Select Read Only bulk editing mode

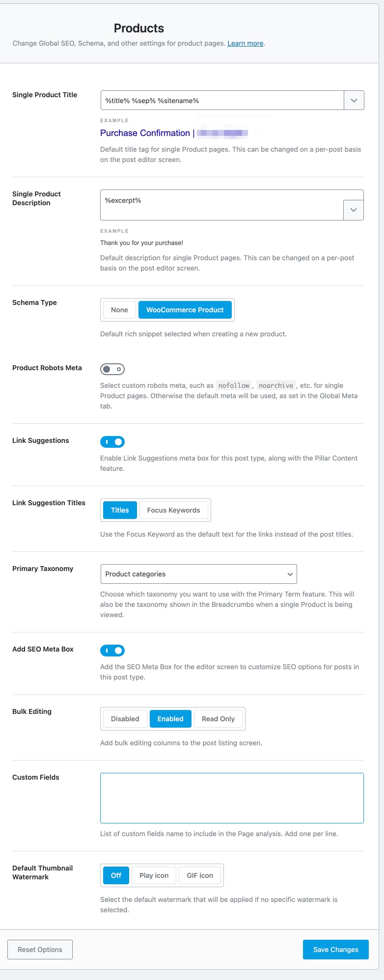(x=218, y=718)
